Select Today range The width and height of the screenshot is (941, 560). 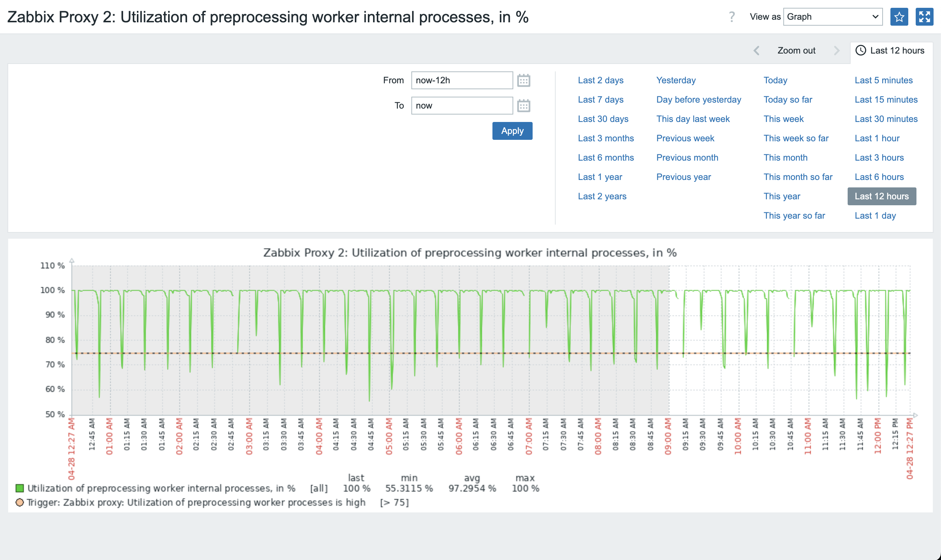pos(775,80)
